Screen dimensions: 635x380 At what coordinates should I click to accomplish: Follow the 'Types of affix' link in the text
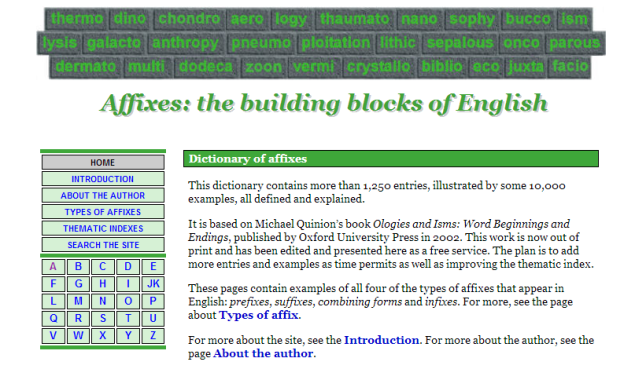[x=259, y=315]
